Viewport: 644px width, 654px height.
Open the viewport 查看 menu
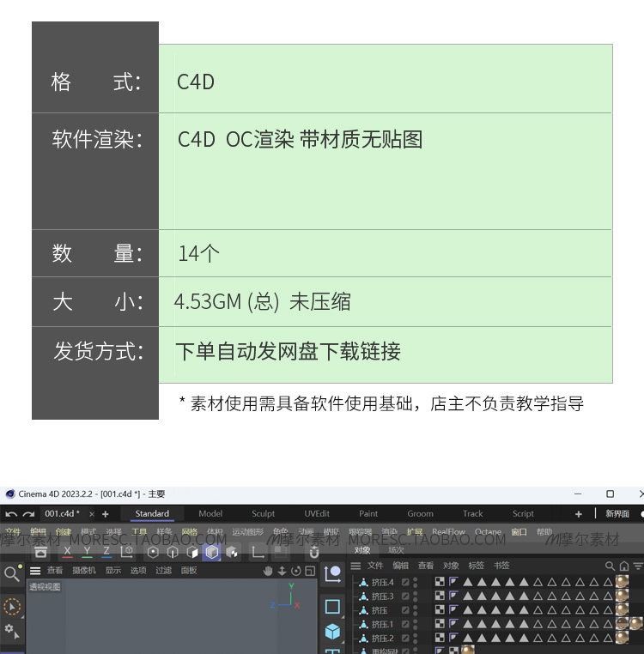(55, 570)
